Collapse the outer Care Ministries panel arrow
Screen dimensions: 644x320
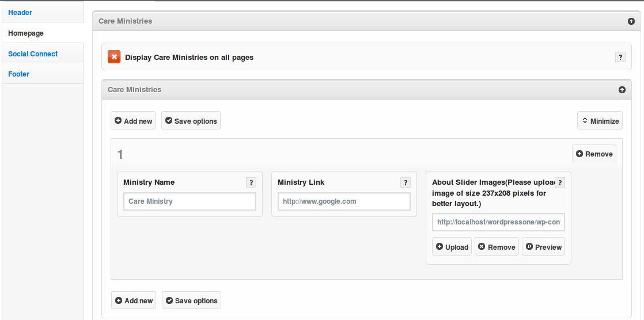click(631, 21)
